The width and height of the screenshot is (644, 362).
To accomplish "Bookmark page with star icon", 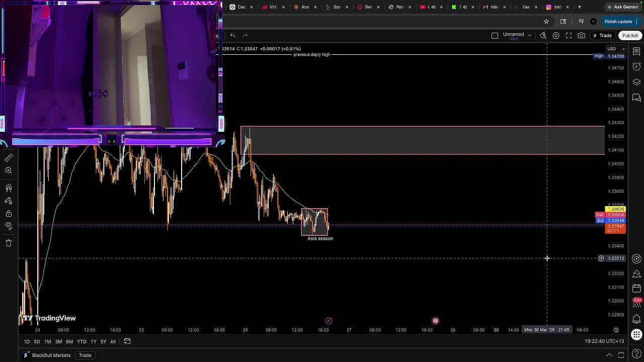I will [x=546, y=22].
